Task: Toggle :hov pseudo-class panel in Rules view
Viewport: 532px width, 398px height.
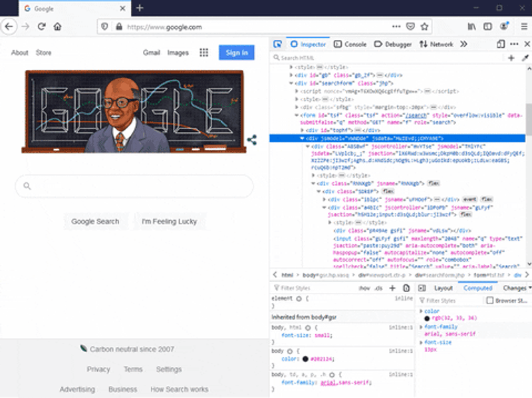Action: point(364,288)
